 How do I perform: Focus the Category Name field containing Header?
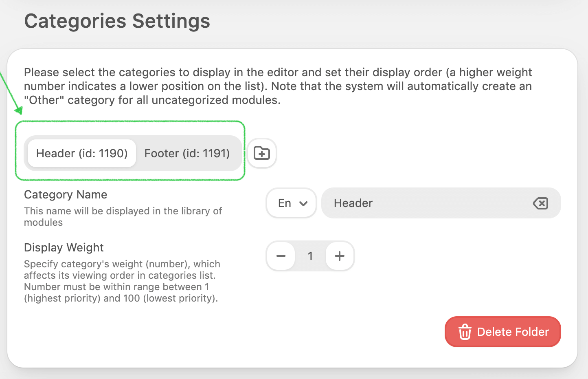(428, 203)
